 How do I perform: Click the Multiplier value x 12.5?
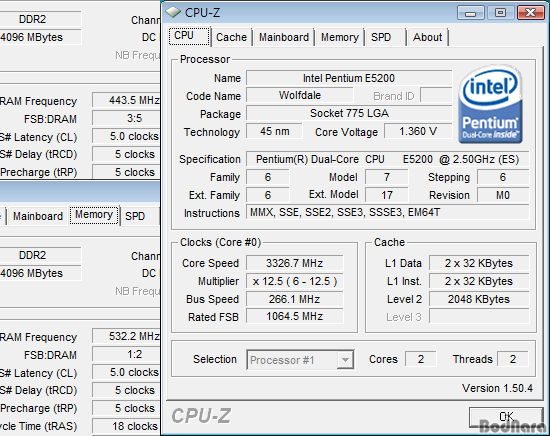(x=294, y=281)
